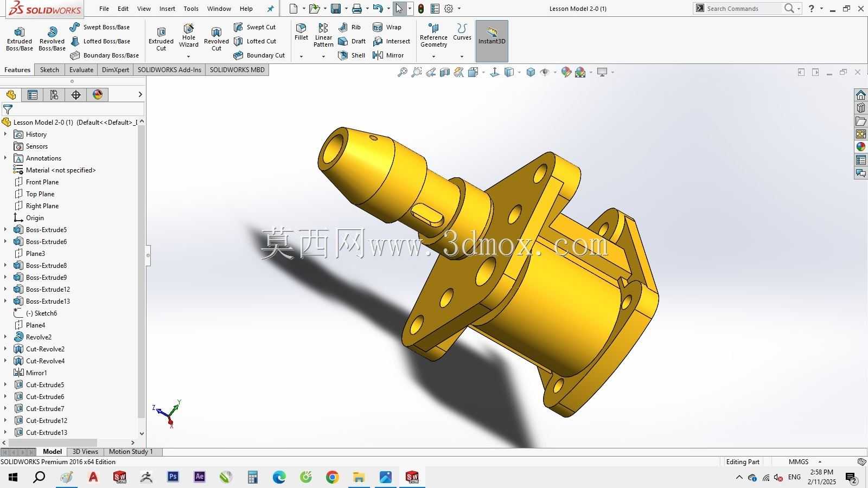Choose Swept Boss/Base feature
This screenshot has height=488, width=868.
(100, 27)
